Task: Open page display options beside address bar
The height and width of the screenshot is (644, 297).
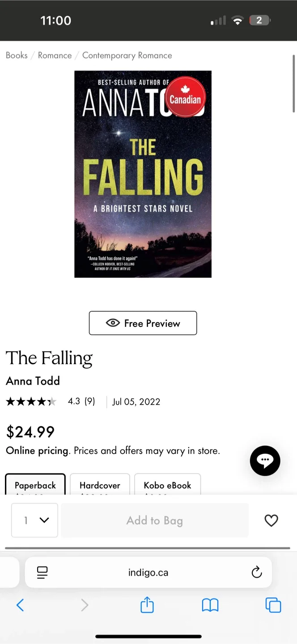Action: pos(42,572)
